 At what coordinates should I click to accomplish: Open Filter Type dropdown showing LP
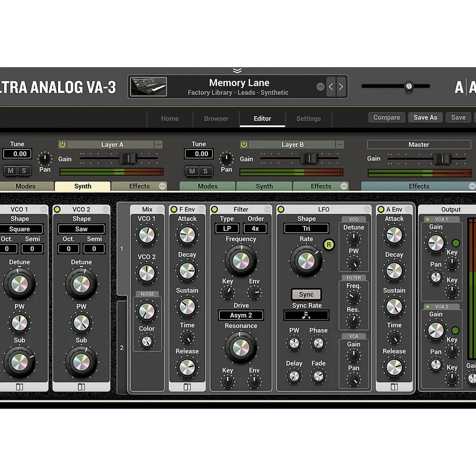coord(227,228)
